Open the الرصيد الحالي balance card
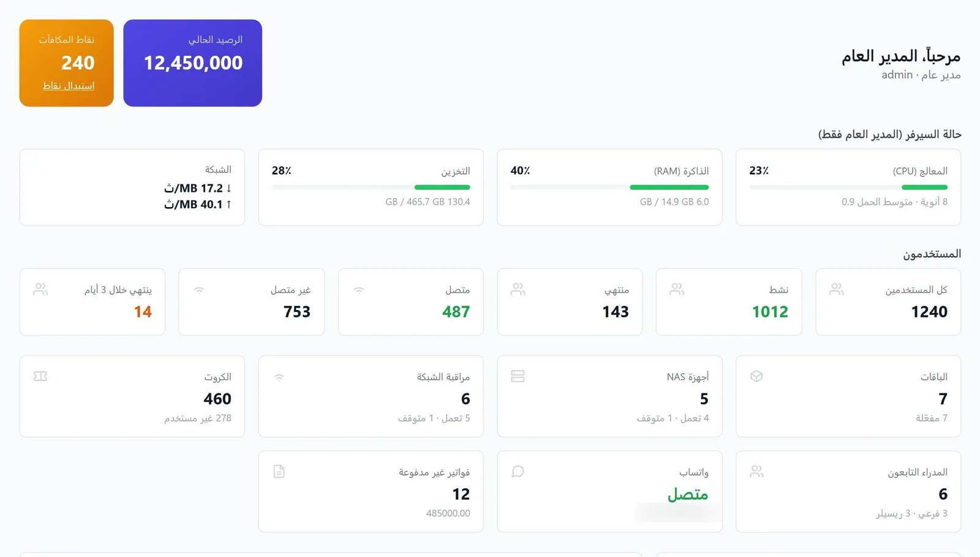 pyautogui.click(x=193, y=63)
